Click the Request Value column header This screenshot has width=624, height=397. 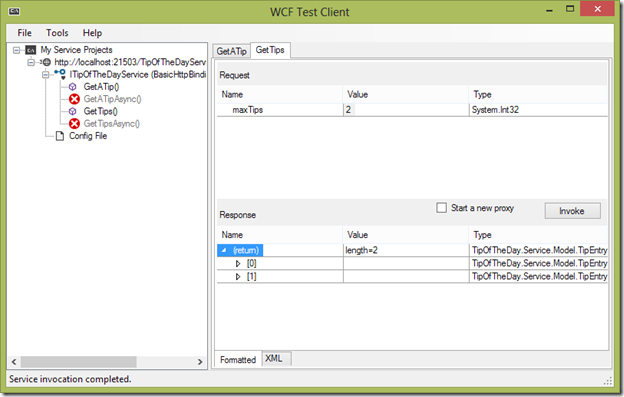tap(406, 95)
